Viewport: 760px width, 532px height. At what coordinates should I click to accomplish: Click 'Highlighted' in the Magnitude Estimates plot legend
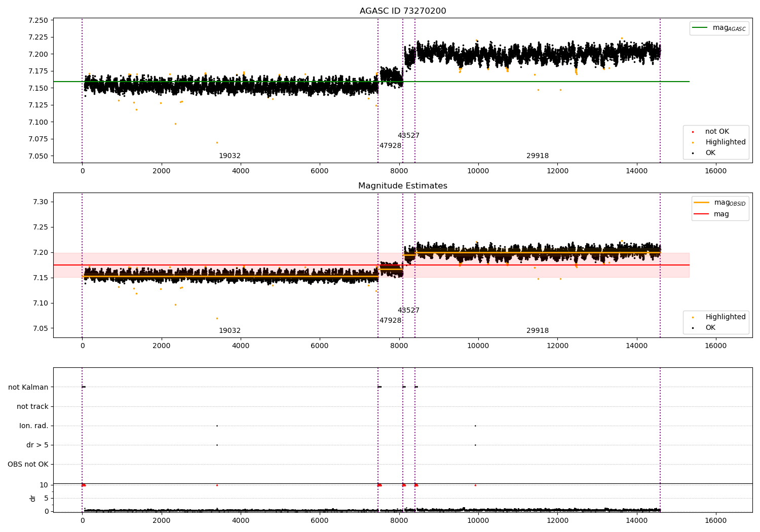719,317
